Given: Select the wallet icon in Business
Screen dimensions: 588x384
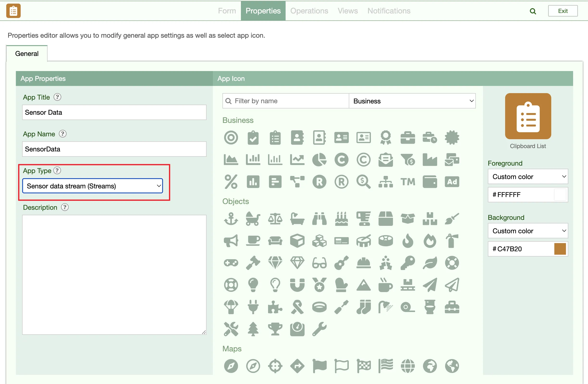Looking at the screenshot, I should 430,182.
